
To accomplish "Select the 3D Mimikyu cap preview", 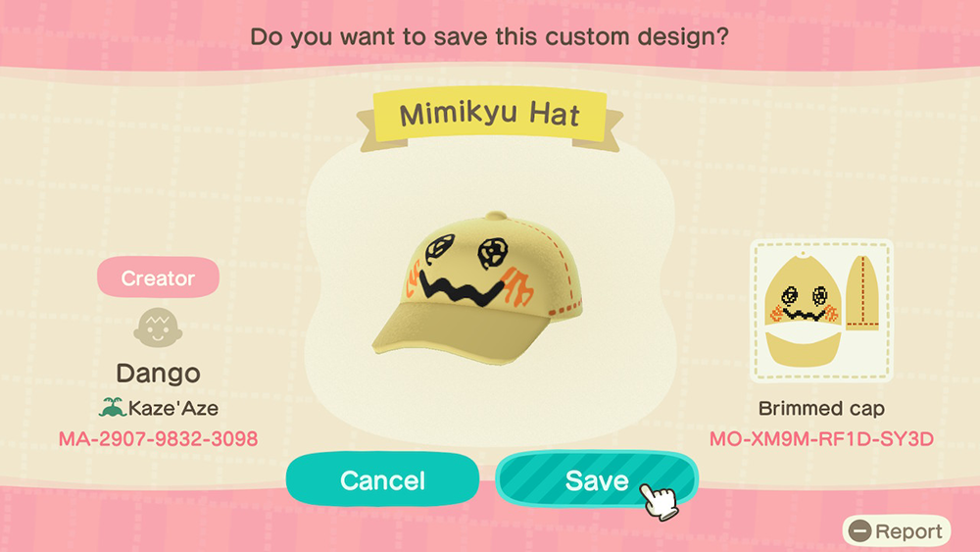I will click(478, 289).
